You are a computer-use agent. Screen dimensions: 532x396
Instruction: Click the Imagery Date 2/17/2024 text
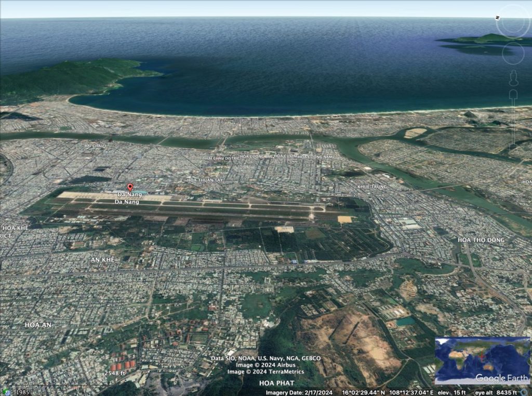coord(299,392)
